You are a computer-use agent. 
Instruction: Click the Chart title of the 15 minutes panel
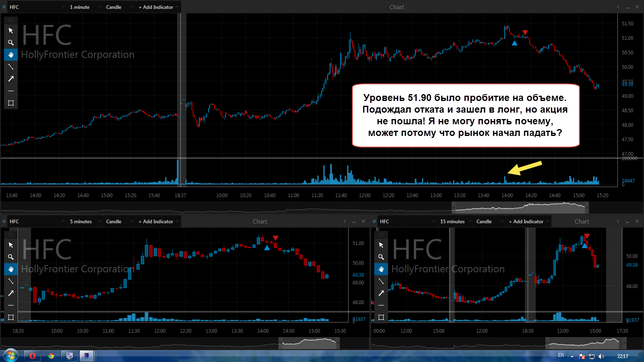coord(582,221)
